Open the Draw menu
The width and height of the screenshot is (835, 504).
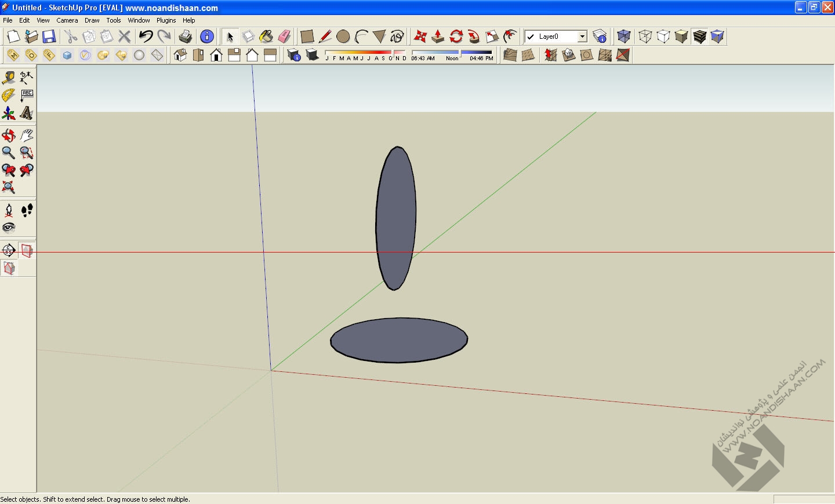(x=92, y=20)
